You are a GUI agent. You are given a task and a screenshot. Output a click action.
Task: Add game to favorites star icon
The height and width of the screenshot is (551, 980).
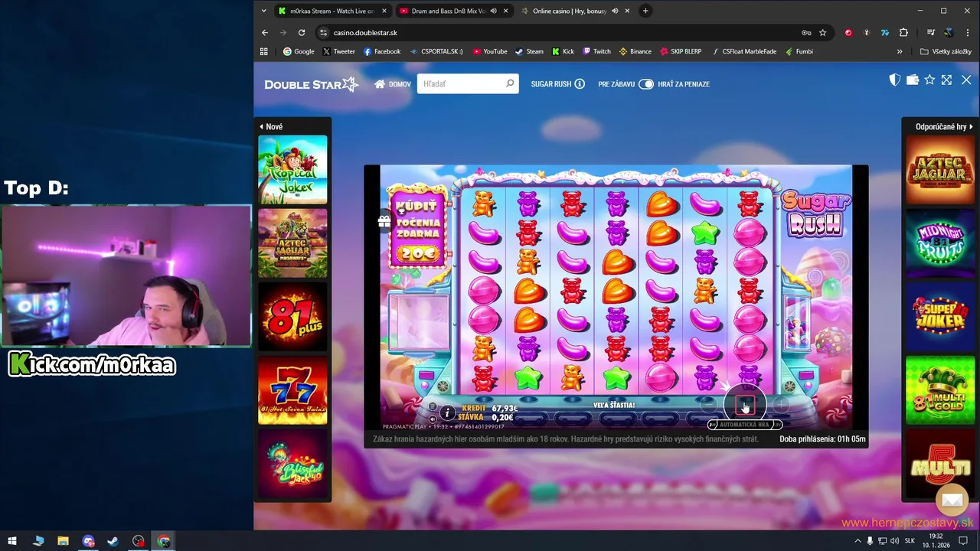[929, 80]
